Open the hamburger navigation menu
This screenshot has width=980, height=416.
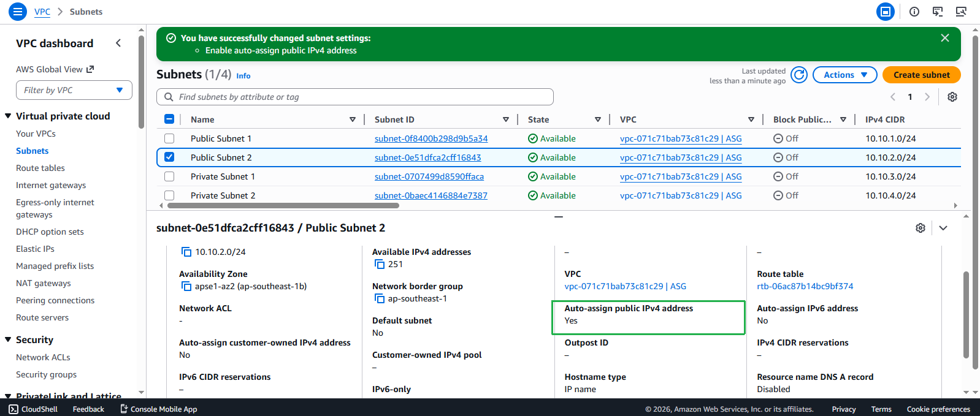tap(17, 12)
